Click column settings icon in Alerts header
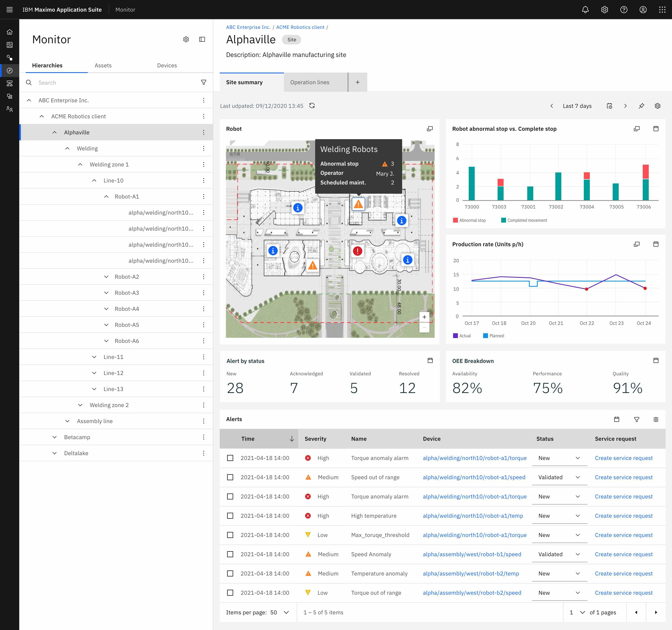This screenshot has width=672, height=630. coord(656,419)
